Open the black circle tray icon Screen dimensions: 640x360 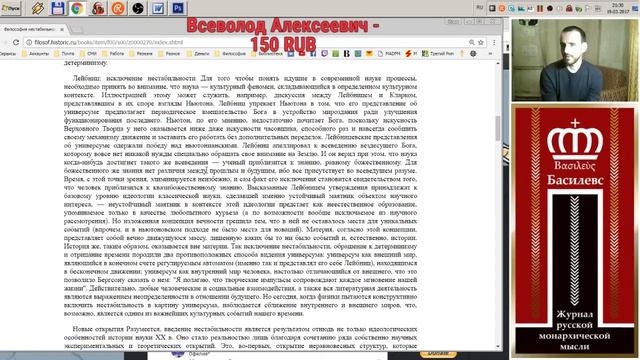tap(550, 8)
